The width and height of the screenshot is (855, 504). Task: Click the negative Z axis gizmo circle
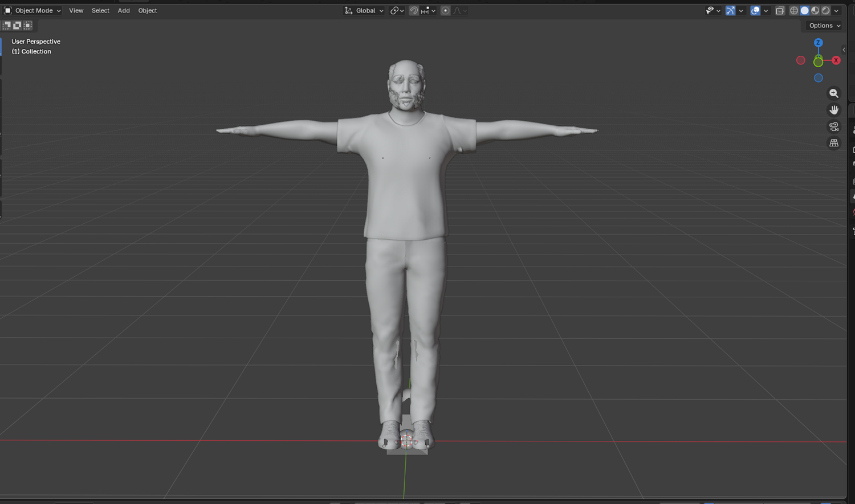(818, 78)
